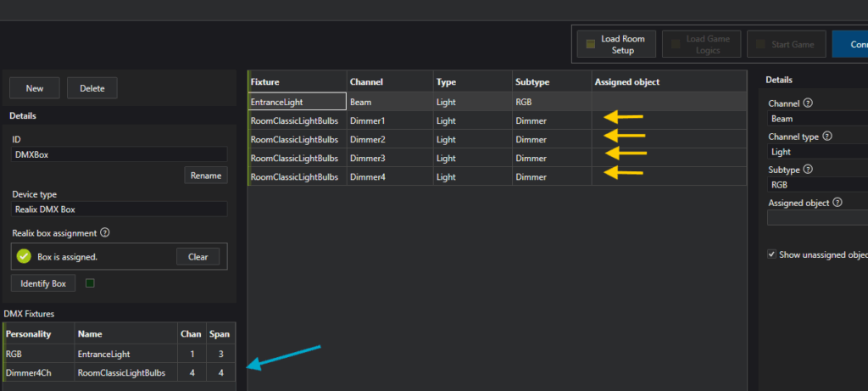This screenshot has height=391, width=868.
Task: Click the blue Connect button
Action: (x=849, y=44)
